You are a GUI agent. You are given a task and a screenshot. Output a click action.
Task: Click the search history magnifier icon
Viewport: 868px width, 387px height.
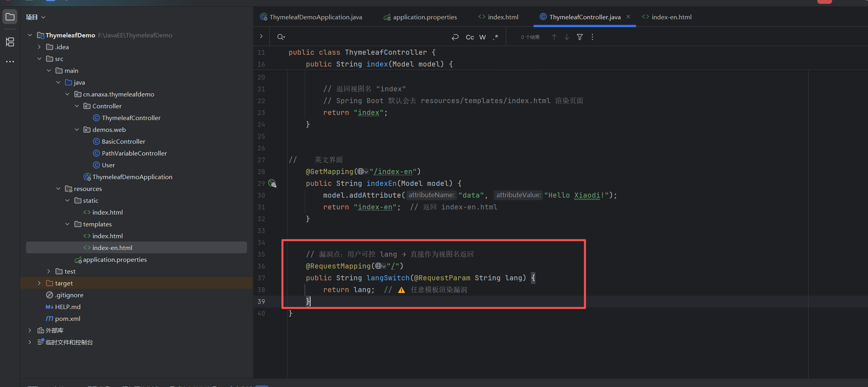click(281, 37)
